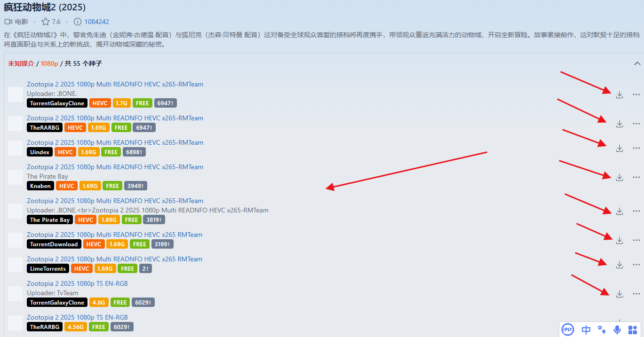Open more options for The Pirate Bay 3819 row
Screen dimensions: 644x337
coord(636,211)
